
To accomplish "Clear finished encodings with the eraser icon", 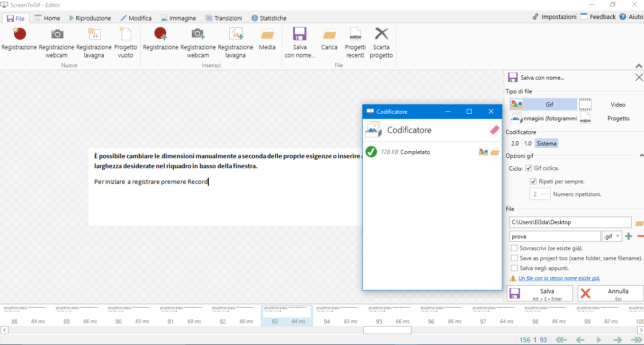I will [x=494, y=129].
